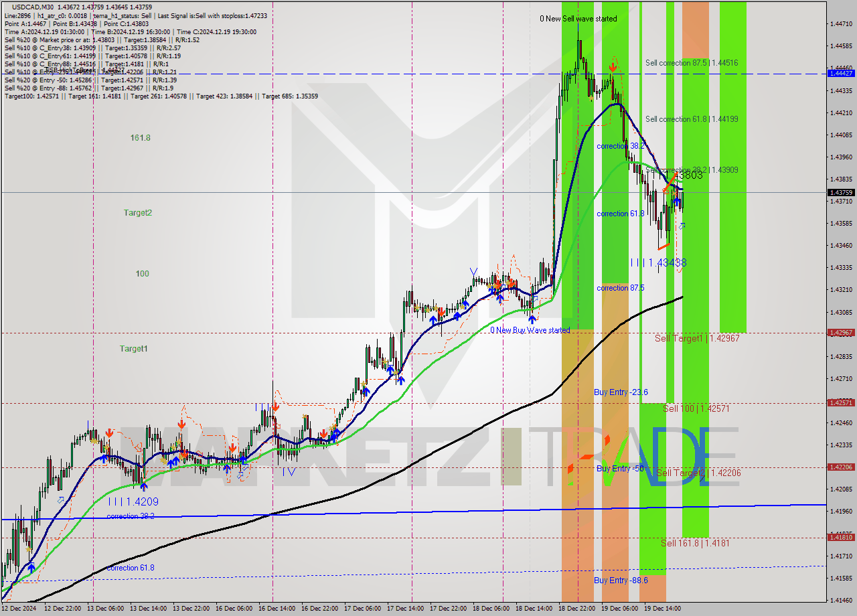857x616 pixels.
Task: Click the red 1.42967 price tag
Action: (840, 333)
